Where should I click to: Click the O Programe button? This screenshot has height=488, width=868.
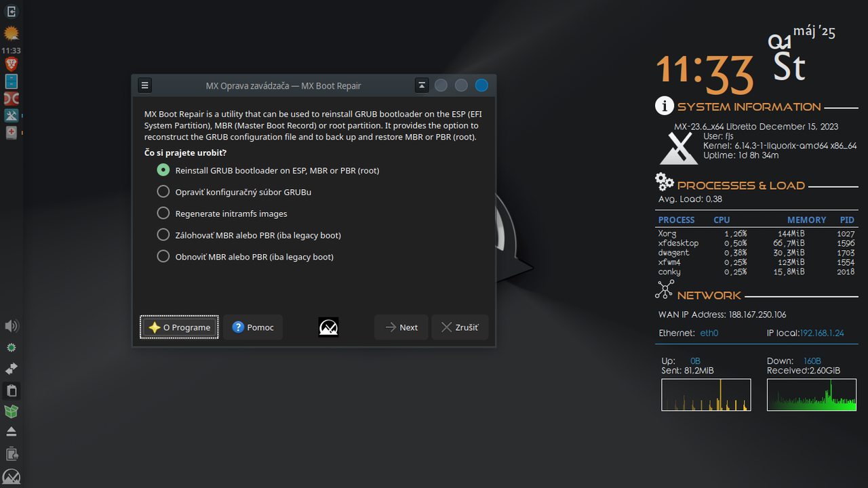coord(179,327)
